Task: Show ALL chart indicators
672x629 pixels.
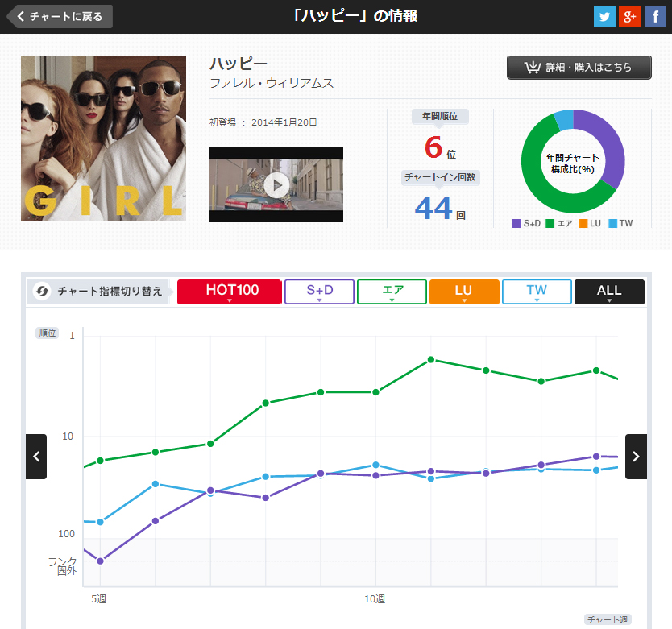Action: 609,292
